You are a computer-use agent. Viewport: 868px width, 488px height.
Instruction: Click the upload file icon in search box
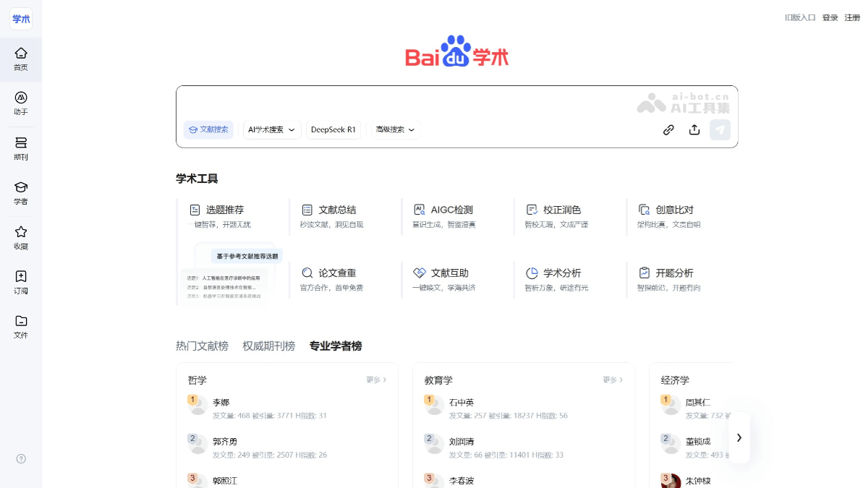(694, 130)
